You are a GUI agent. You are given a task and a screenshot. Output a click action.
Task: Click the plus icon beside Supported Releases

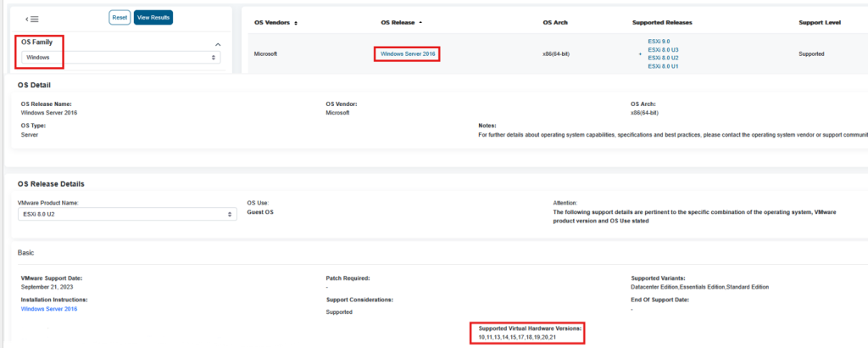640,53
